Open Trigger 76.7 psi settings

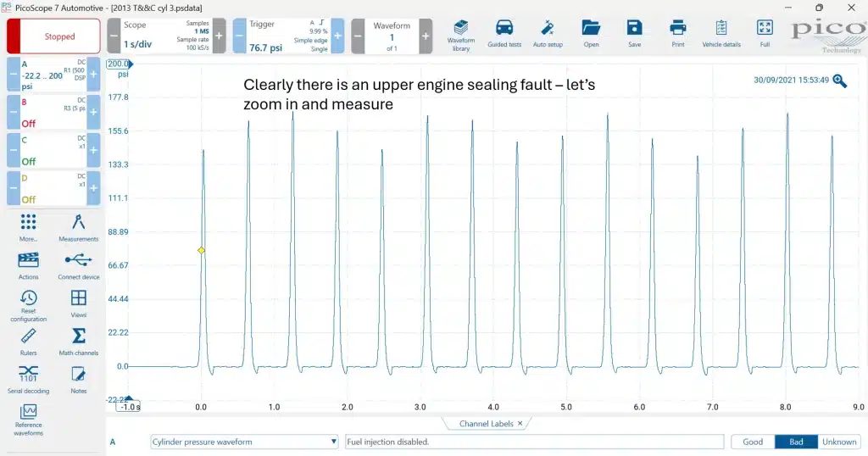288,36
